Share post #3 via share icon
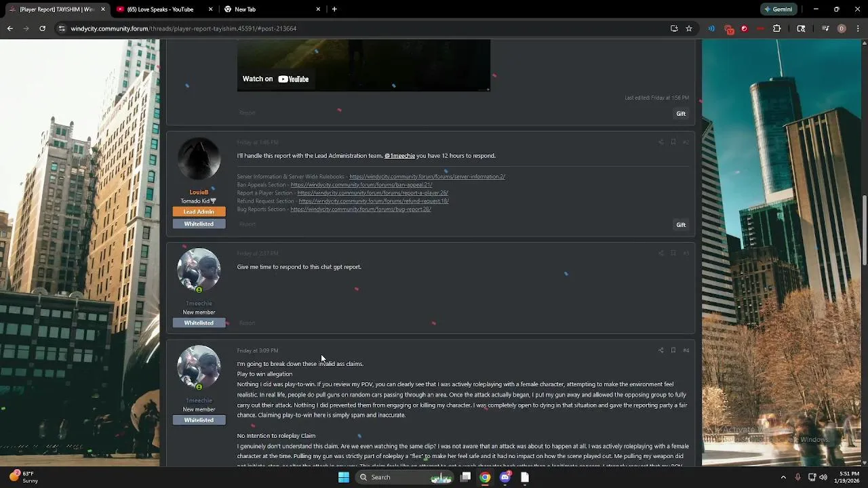The width and height of the screenshot is (868, 488). point(660,253)
